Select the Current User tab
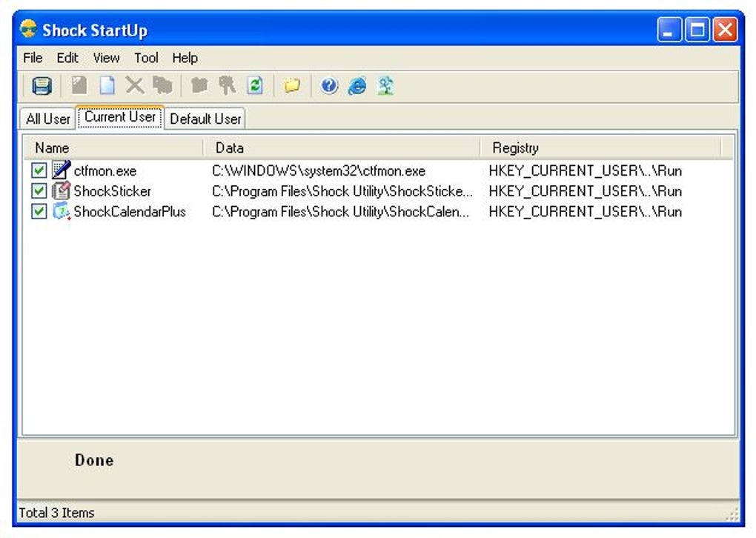This screenshot has width=756, height=538. [120, 117]
